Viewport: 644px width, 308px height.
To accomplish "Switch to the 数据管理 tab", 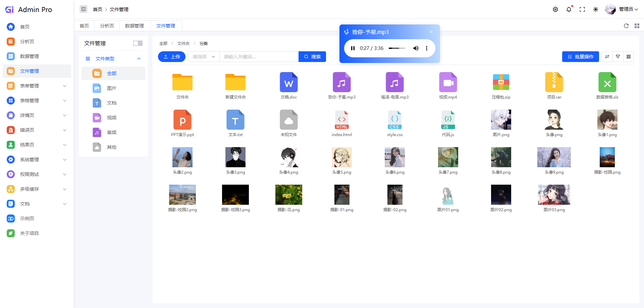I will click(x=134, y=26).
